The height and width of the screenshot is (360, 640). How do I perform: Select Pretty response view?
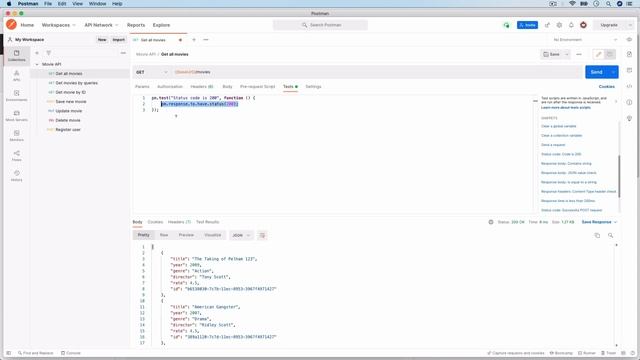click(x=143, y=235)
